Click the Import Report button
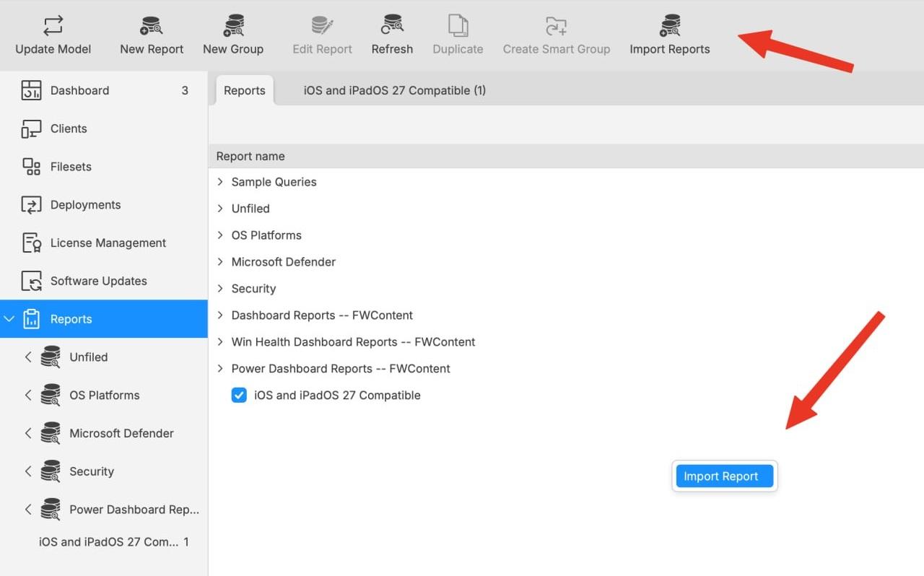Screen dimensions: 924x576 pos(725,476)
